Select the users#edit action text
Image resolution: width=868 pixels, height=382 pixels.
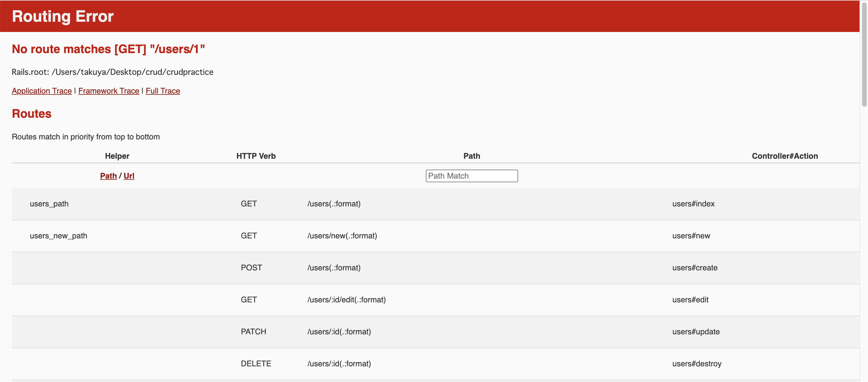[690, 300]
